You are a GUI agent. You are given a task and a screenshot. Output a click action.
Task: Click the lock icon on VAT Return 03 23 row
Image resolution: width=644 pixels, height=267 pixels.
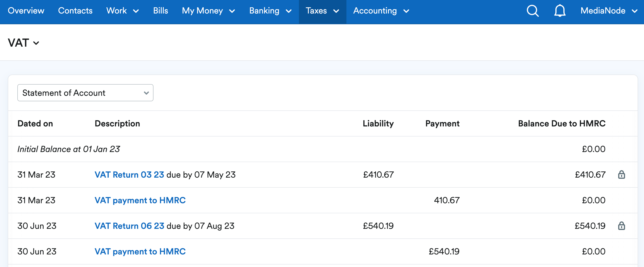tap(622, 175)
